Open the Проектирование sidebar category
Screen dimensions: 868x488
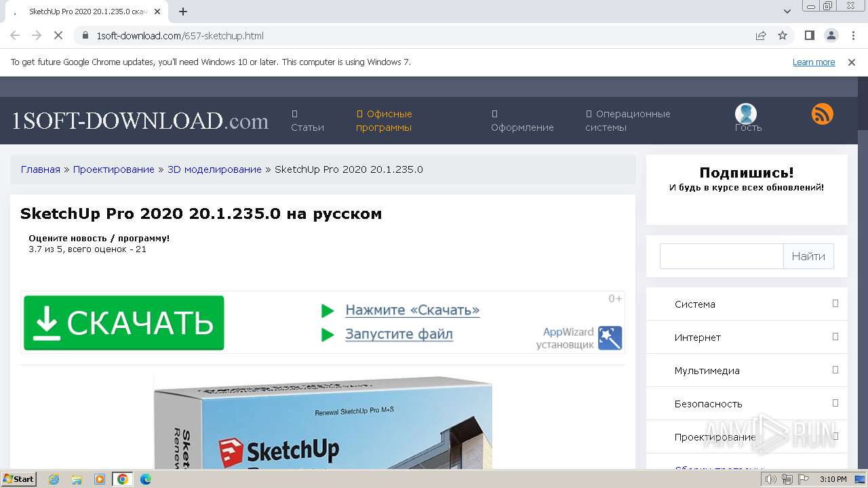[715, 437]
